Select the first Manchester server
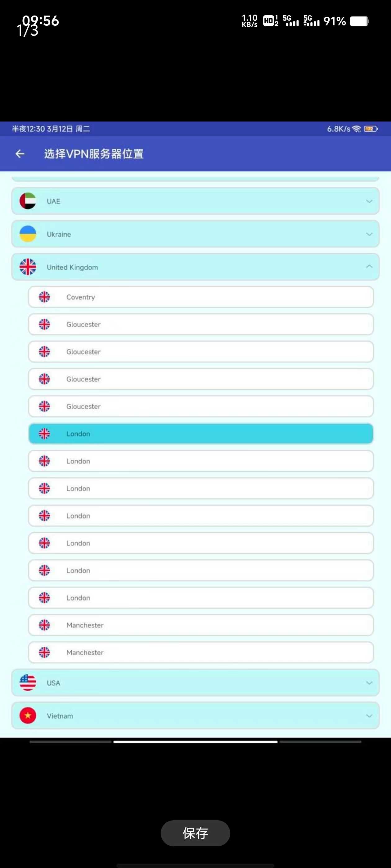 (201, 625)
